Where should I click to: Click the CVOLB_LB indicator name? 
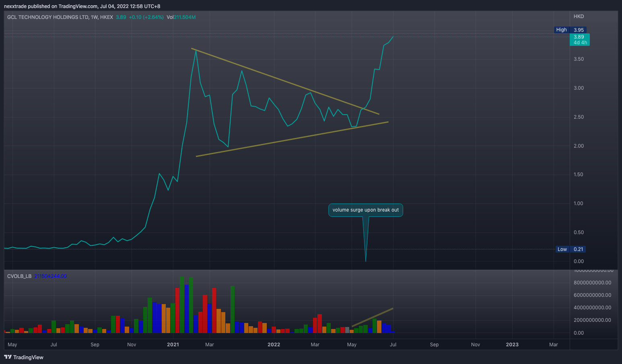19,276
